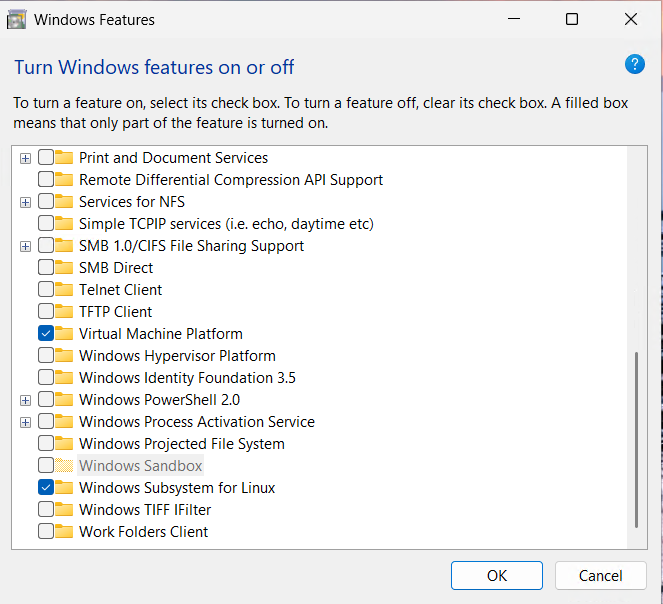Enable the TFTP Client checkbox
663x604 pixels.
click(46, 312)
